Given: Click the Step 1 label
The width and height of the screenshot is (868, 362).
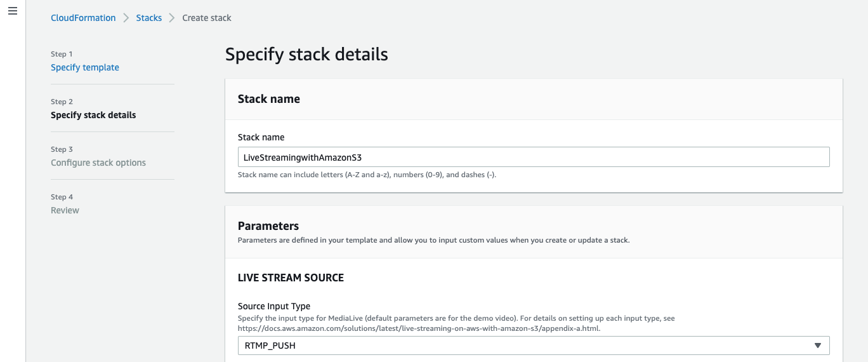Looking at the screenshot, I should point(62,54).
